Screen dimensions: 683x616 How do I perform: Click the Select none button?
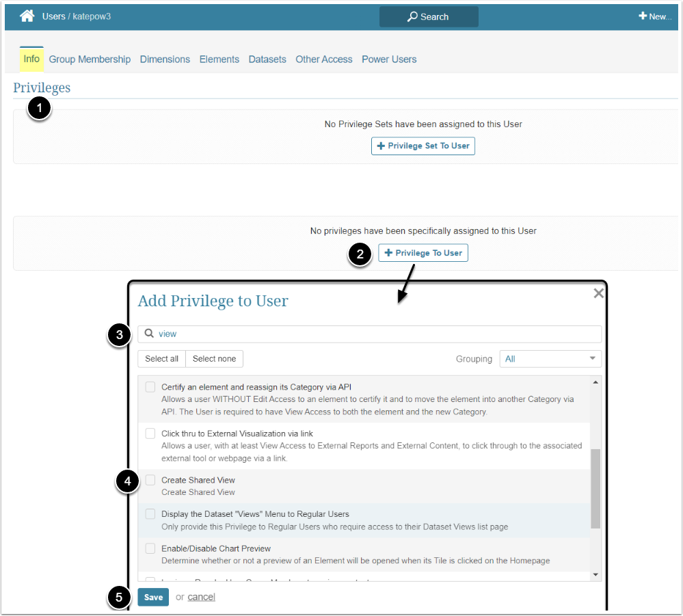pyautogui.click(x=214, y=358)
